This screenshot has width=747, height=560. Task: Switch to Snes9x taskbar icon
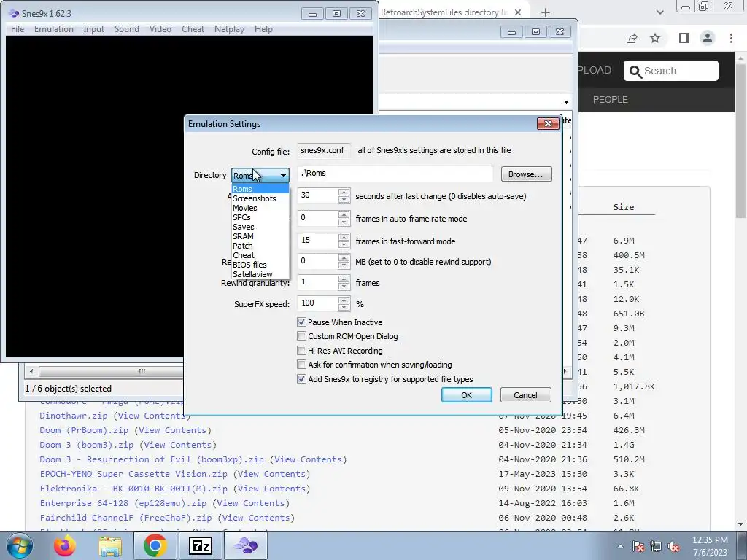[247, 545]
